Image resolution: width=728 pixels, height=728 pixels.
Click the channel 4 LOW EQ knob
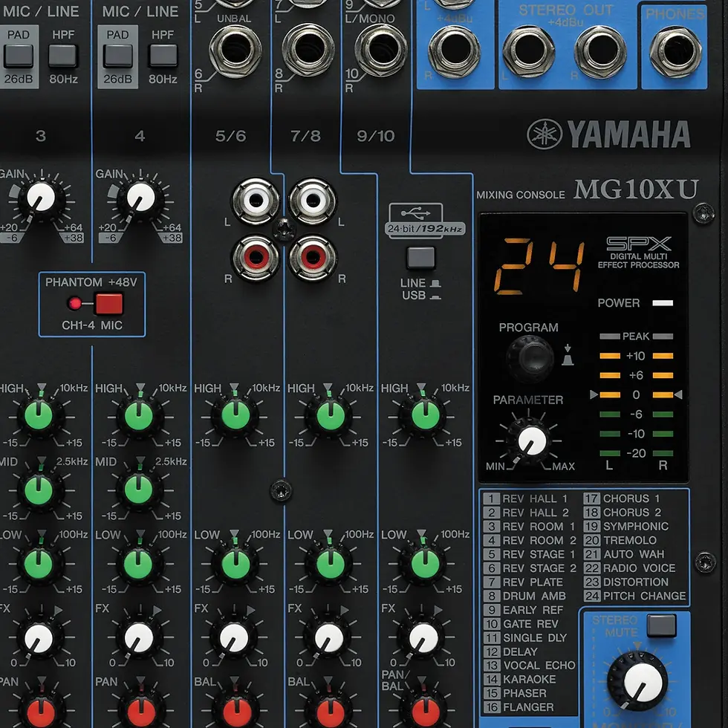pos(139,563)
